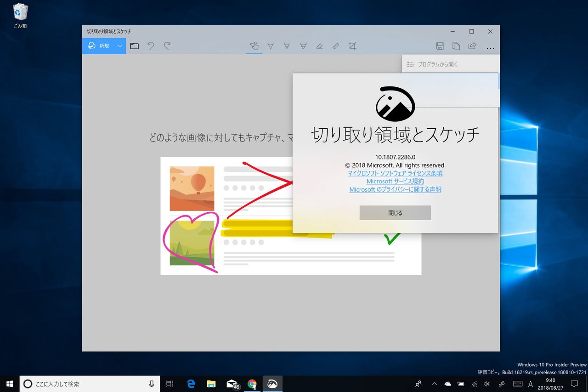This screenshot has width=588, height=392.
Task: Click the 閉じる button in About dialog
Action: click(x=395, y=213)
